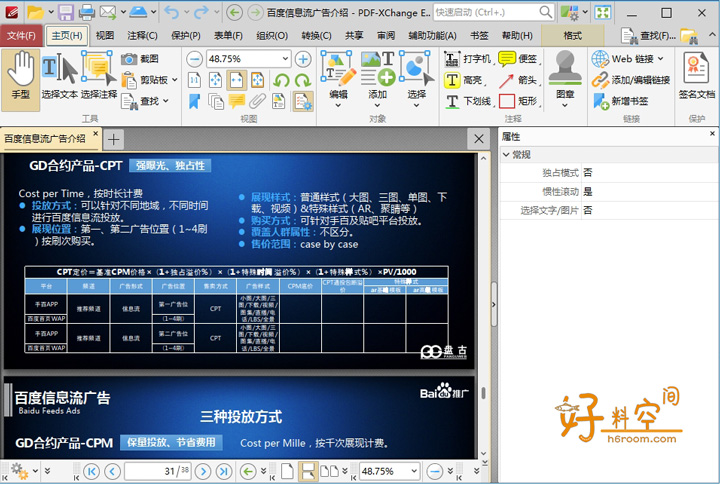Switch to the Comment (注释) ribbon tab

[142, 35]
